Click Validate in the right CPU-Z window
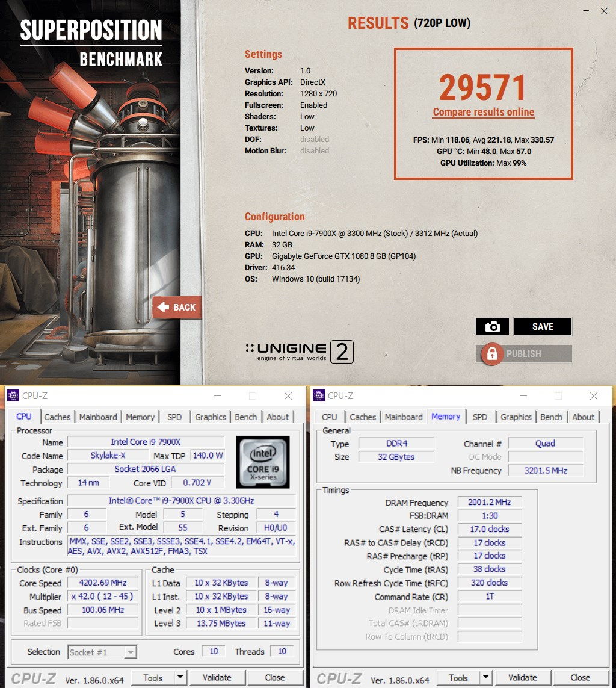 pyautogui.click(x=523, y=678)
